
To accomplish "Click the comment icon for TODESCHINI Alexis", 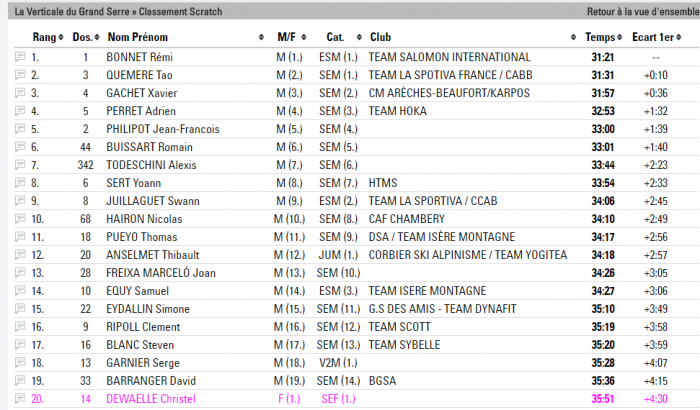I will (x=20, y=164).
